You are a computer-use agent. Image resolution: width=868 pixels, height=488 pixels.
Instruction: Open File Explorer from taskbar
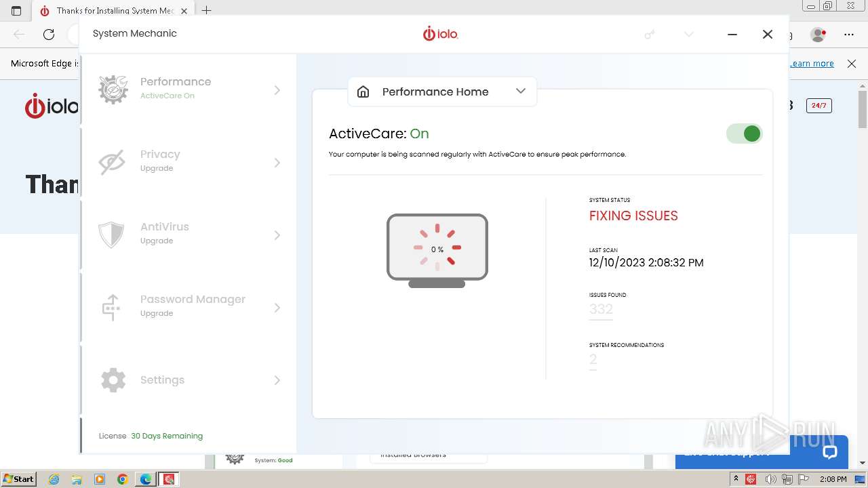(x=77, y=479)
